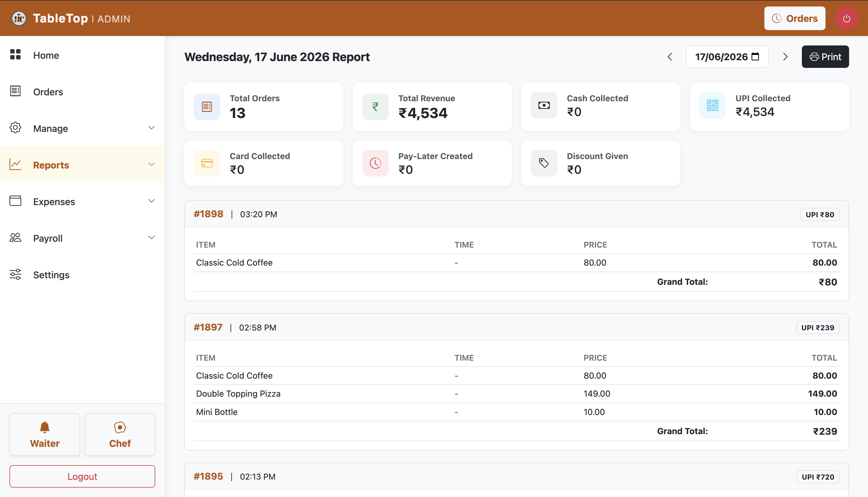Screen dimensions: 868x497
Task: Click the Expenses wallet icon
Action: click(x=15, y=201)
